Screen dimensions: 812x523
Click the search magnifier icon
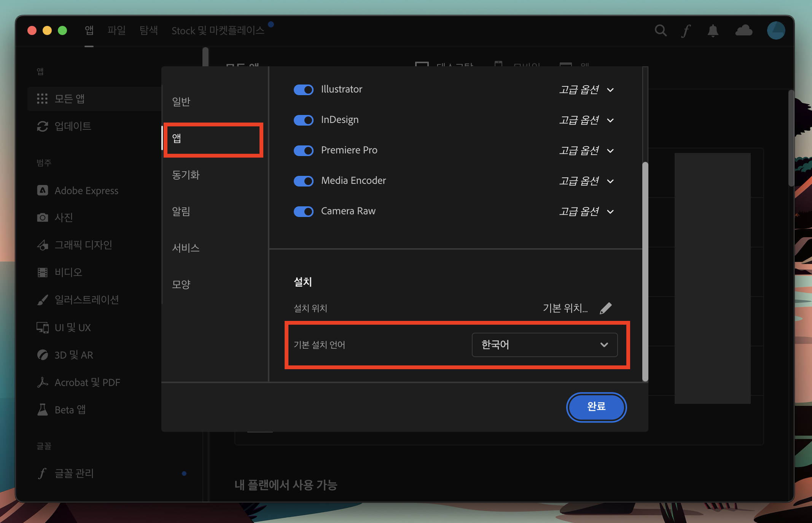point(661,30)
